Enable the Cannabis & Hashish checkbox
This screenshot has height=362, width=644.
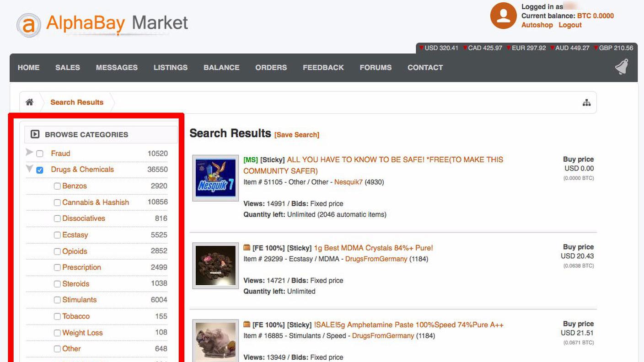tap(57, 202)
